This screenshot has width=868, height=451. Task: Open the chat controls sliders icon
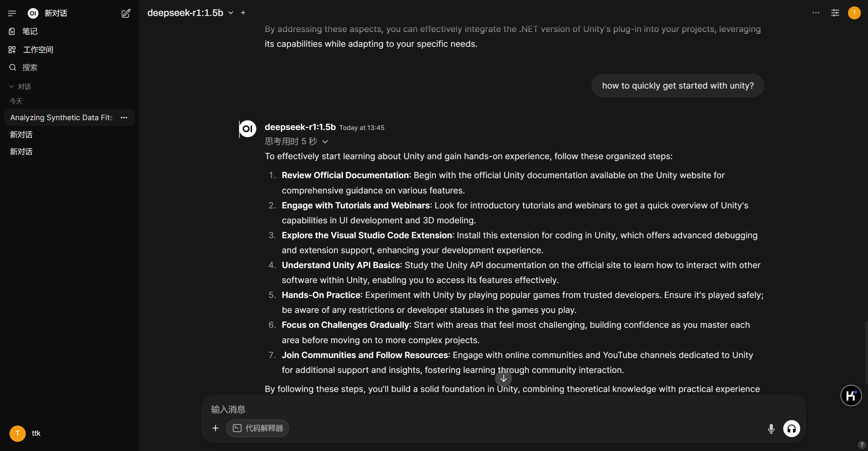[835, 13]
